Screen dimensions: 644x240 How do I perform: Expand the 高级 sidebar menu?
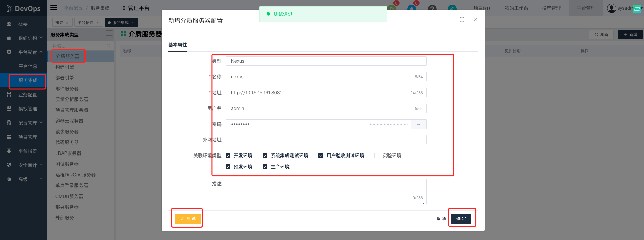click(x=41, y=179)
